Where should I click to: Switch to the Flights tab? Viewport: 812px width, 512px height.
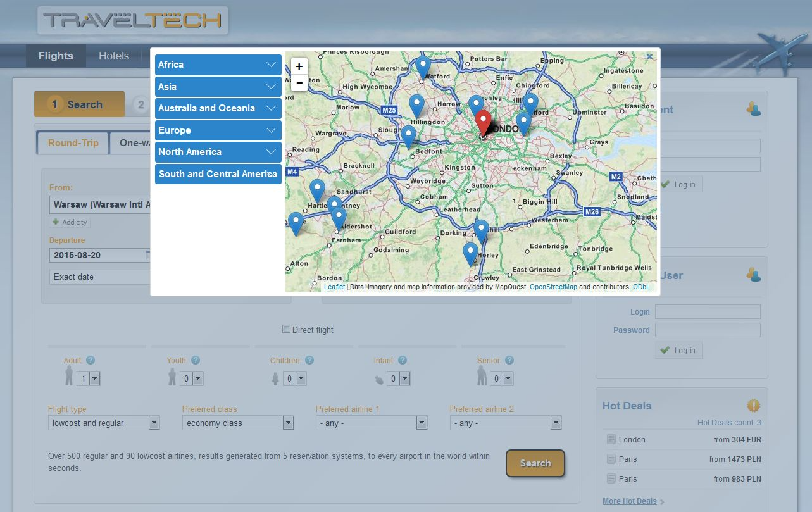click(56, 56)
